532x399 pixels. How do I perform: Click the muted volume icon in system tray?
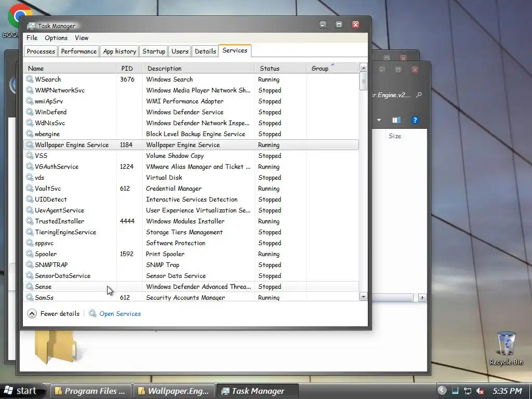[480, 391]
